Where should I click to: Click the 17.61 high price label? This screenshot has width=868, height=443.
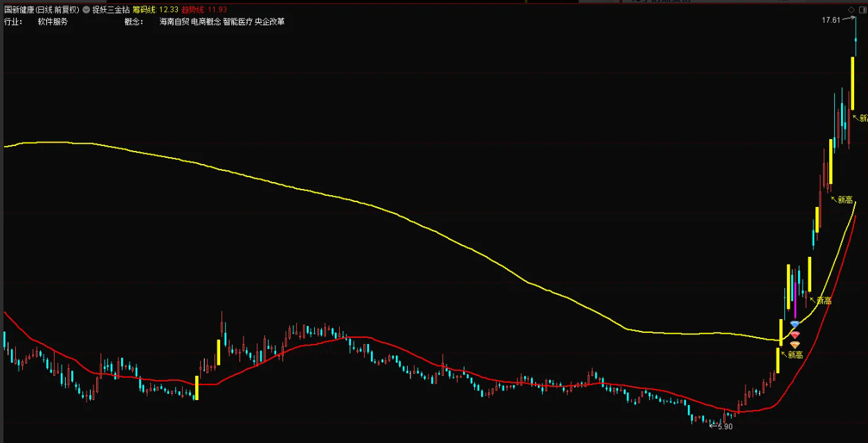(831, 20)
